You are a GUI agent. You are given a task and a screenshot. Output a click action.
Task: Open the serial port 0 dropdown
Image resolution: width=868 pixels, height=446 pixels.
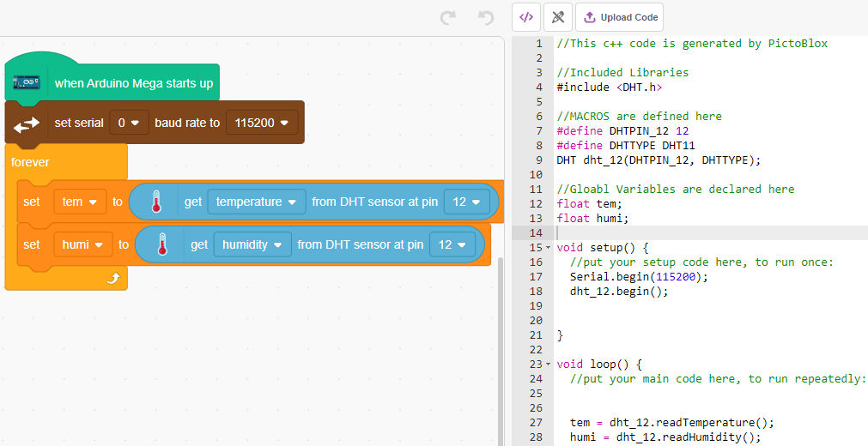point(129,123)
